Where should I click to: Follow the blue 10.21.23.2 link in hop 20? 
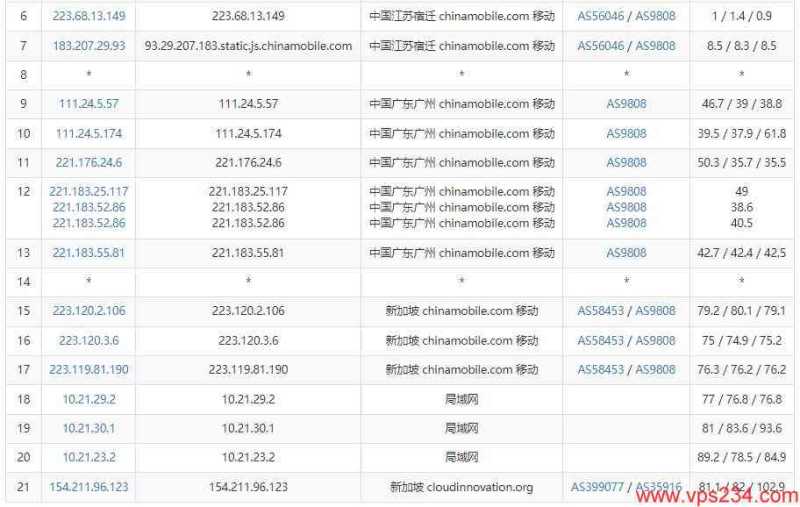click(x=89, y=457)
